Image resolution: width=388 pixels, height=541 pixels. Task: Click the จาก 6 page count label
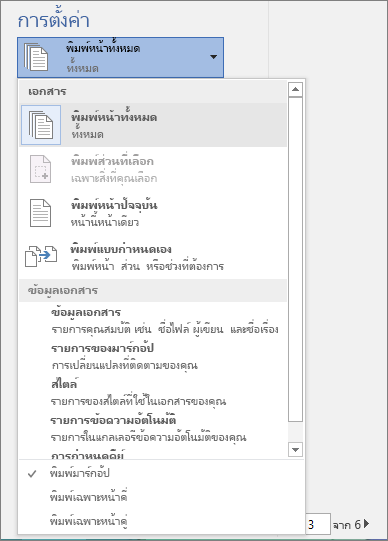(x=347, y=525)
